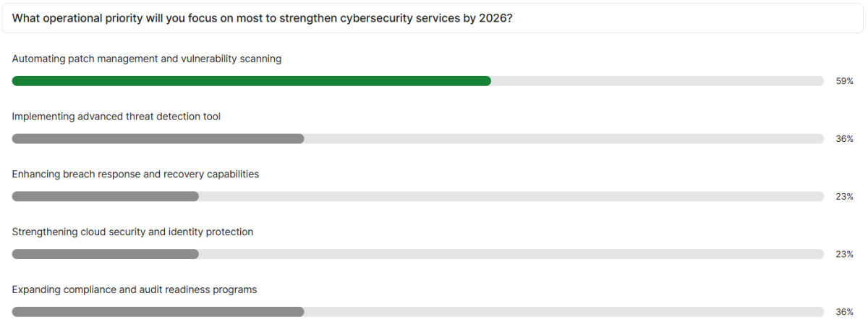Viewport: 868px width, 330px height.
Task: Pick Enhancing breach response and recovery capabilities
Action: click(135, 174)
